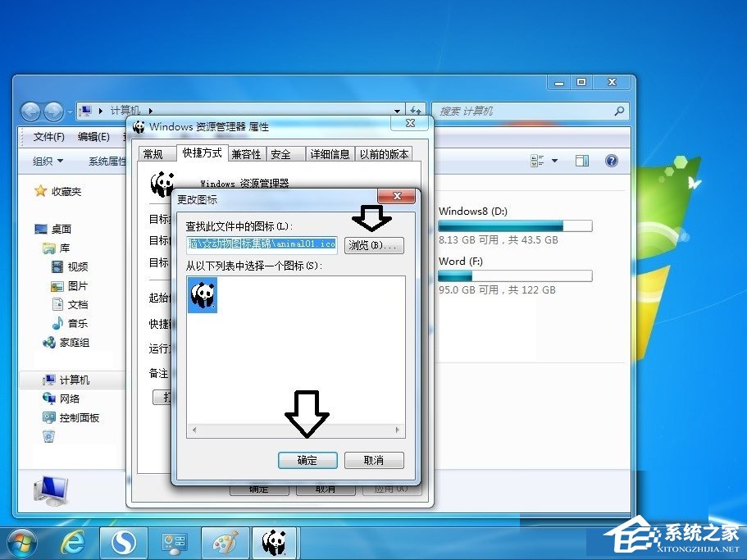Launch Sogou browser from the taskbar
The height and width of the screenshot is (560, 747).
pos(123,542)
